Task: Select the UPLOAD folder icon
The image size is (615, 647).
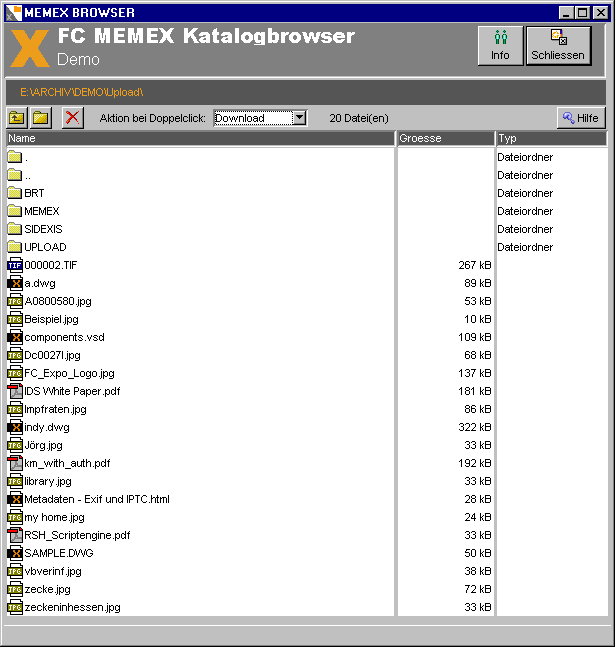Action: click(x=15, y=247)
